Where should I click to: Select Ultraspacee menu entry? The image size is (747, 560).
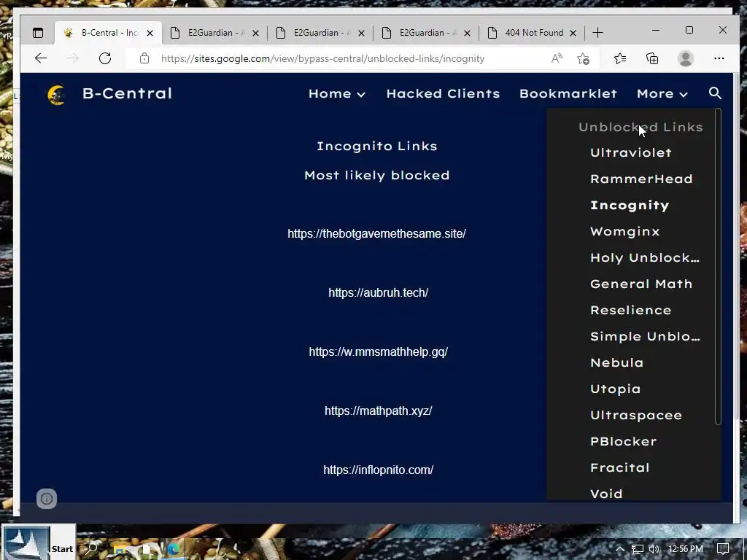coord(636,415)
